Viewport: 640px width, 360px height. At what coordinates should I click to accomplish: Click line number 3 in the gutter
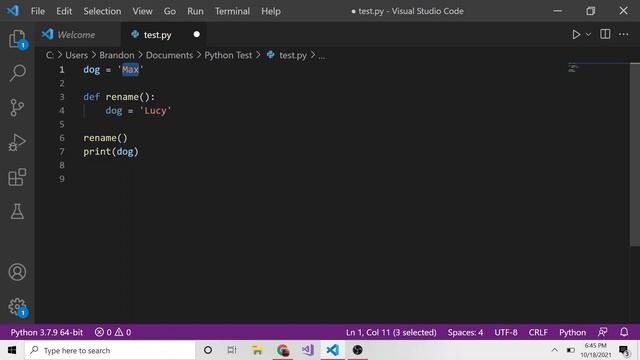coord(62,97)
